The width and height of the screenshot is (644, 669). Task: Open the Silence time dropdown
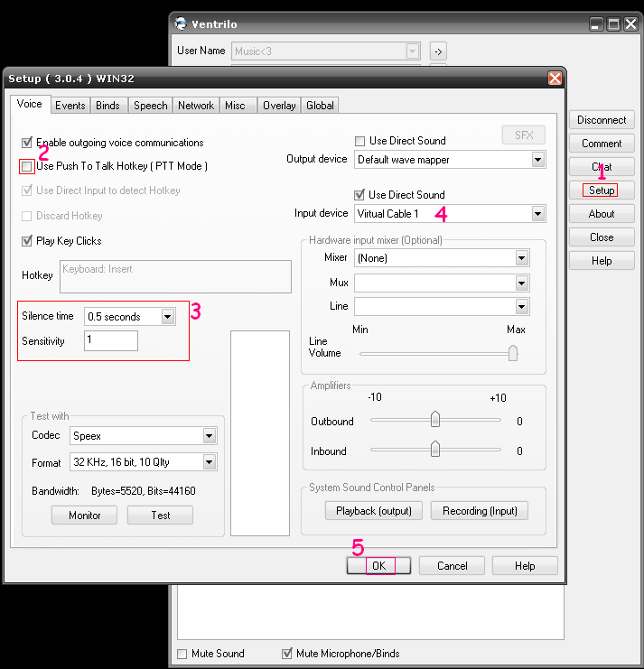tap(168, 317)
